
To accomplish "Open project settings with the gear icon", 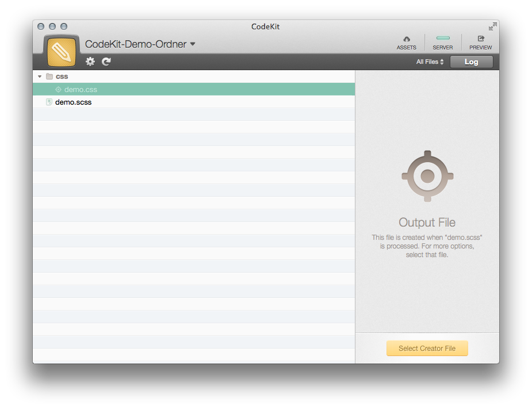I will pyautogui.click(x=90, y=62).
